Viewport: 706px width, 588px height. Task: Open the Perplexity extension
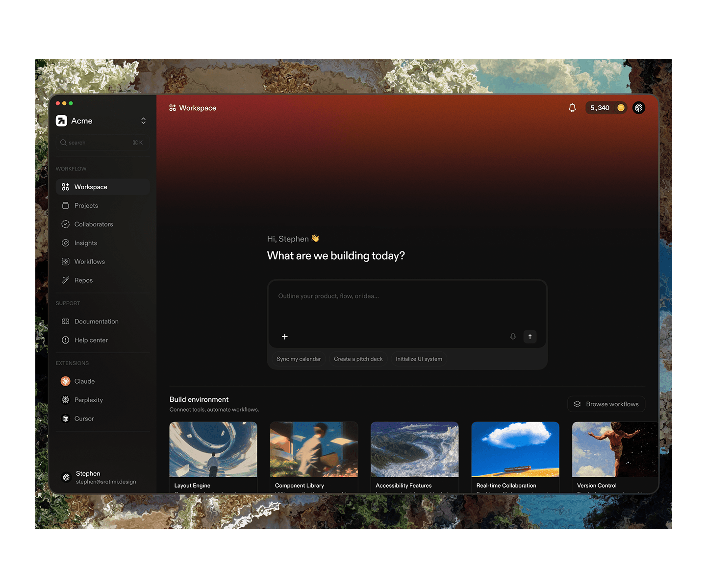[x=102, y=400]
